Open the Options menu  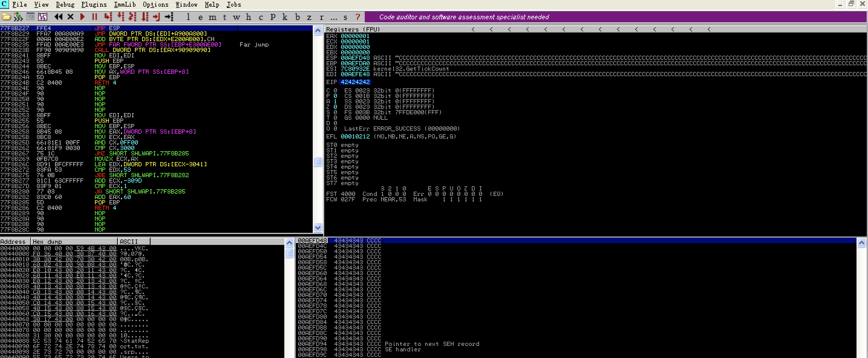point(155,4)
